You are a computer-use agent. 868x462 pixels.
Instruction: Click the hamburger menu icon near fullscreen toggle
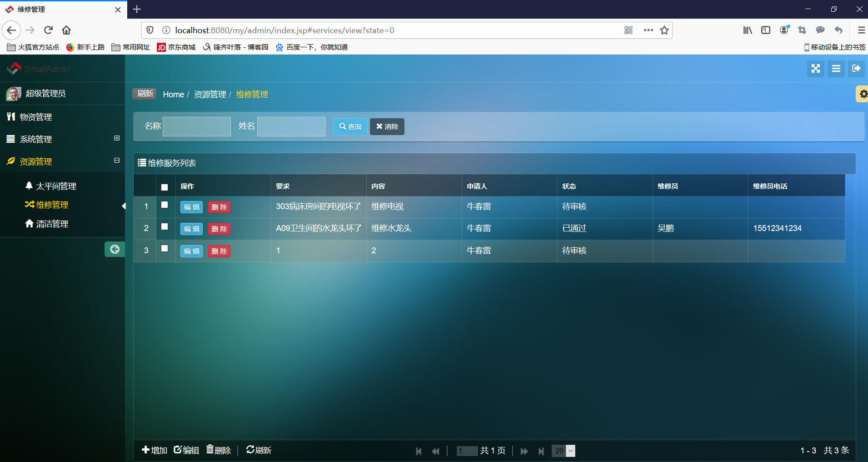pos(836,69)
